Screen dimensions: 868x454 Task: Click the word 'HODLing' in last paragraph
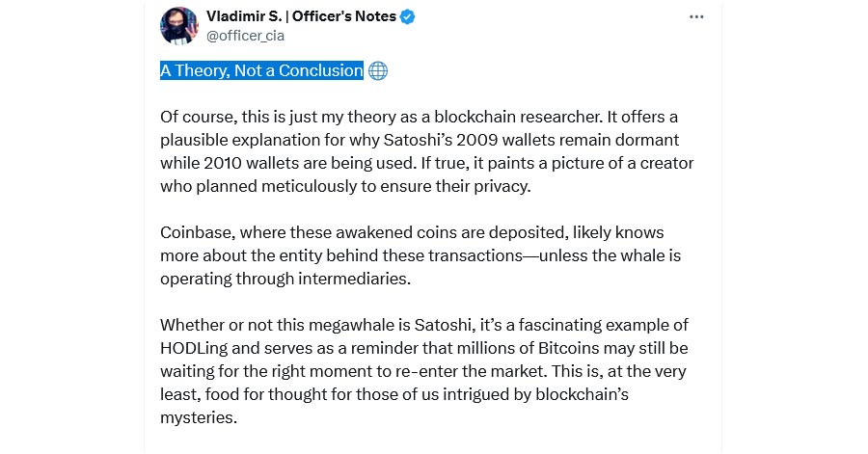[194, 348]
